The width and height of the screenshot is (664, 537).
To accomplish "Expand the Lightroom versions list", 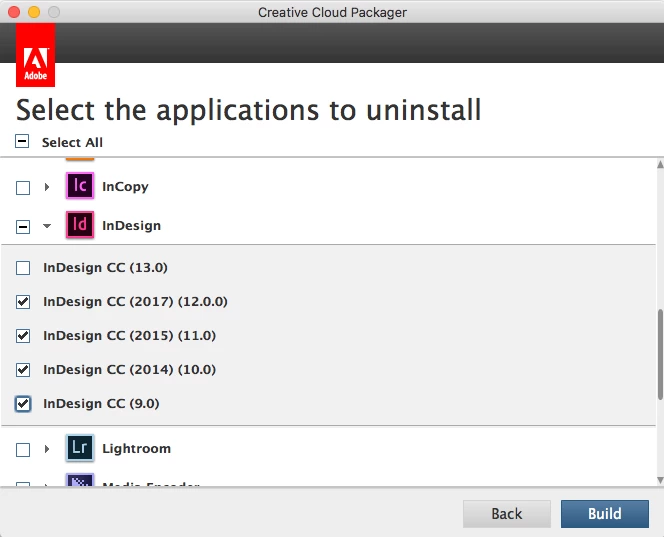I will click(47, 449).
